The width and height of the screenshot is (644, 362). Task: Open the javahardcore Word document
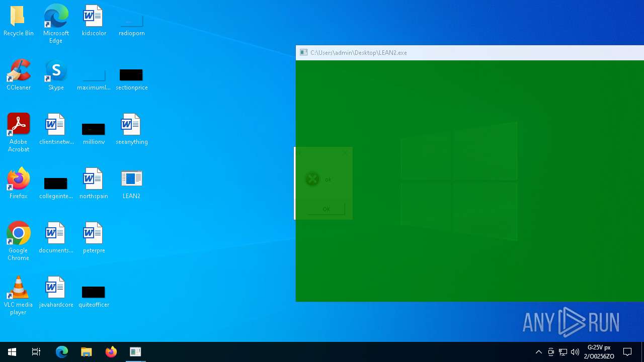click(56, 293)
